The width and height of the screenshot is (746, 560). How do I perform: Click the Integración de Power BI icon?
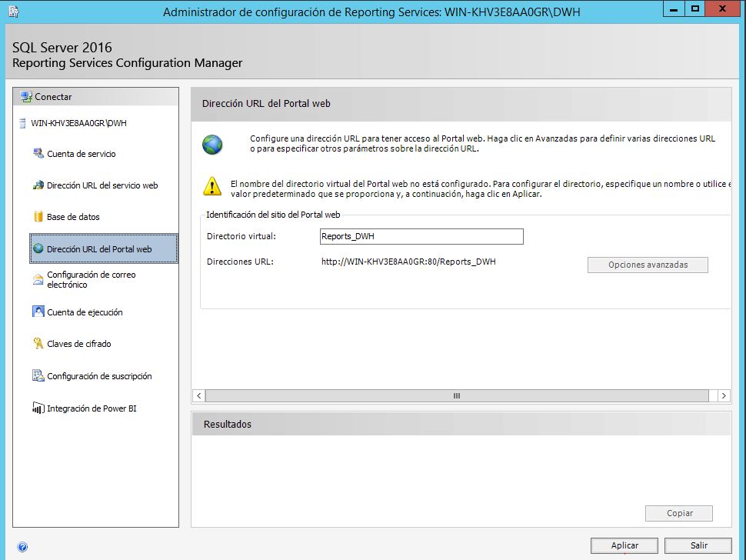[x=38, y=408]
